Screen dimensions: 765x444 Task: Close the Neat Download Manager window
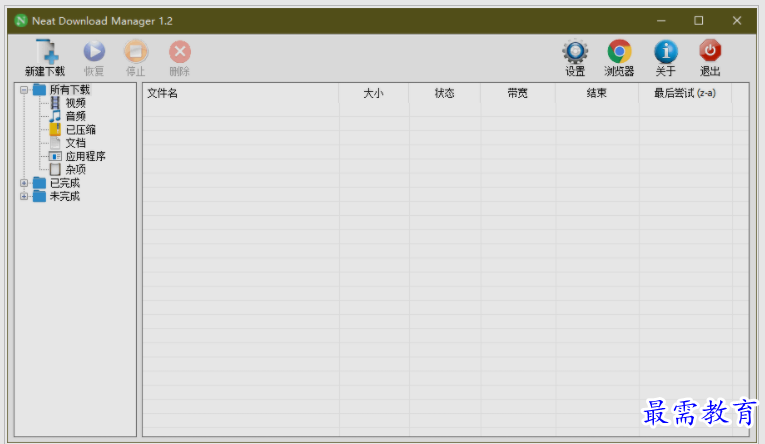pos(737,20)
